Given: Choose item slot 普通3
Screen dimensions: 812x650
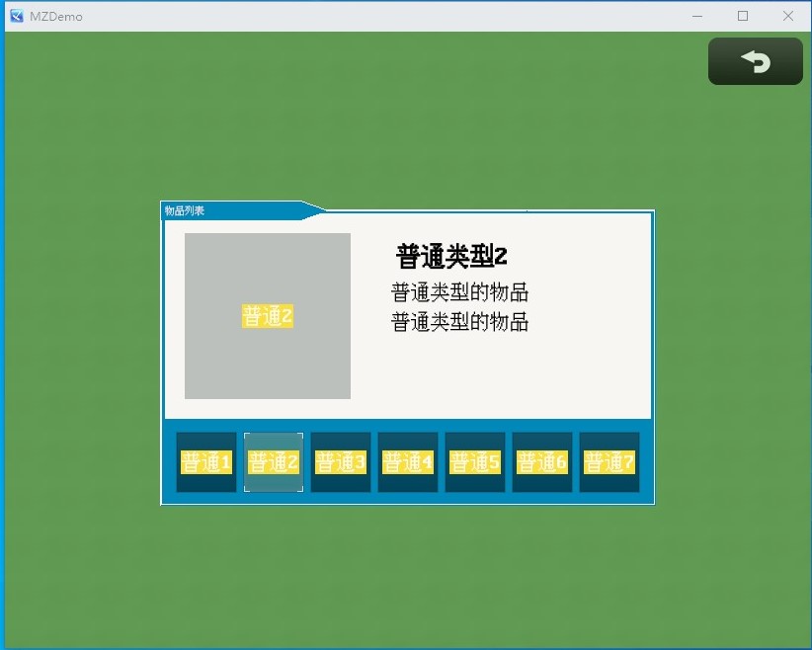Looking at the screenshot, I should 341,462.
